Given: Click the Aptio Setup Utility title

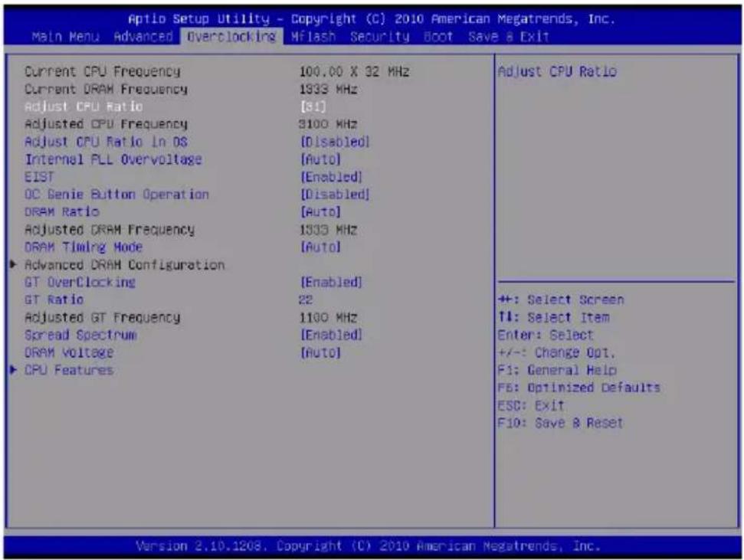Looking at the screenshot, I should (372, 19).
